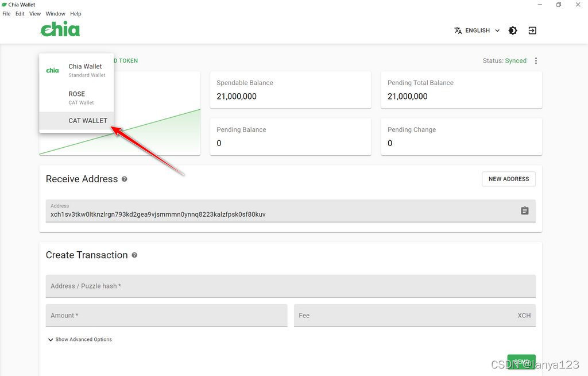Image resolution: width=588 pixels, height=376 pixels.
Task: Toggle dark mode brightness icon
Action: [x=513, y=30]
